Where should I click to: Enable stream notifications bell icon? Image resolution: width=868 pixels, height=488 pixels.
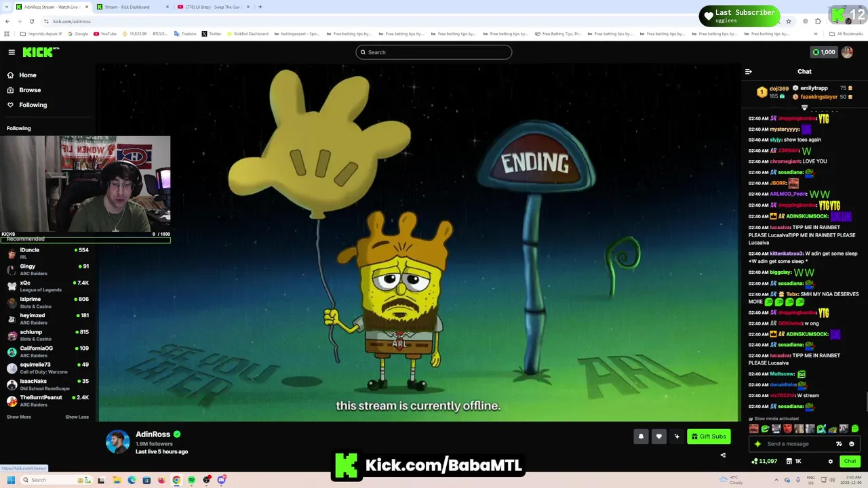click(x=641, y=436)
